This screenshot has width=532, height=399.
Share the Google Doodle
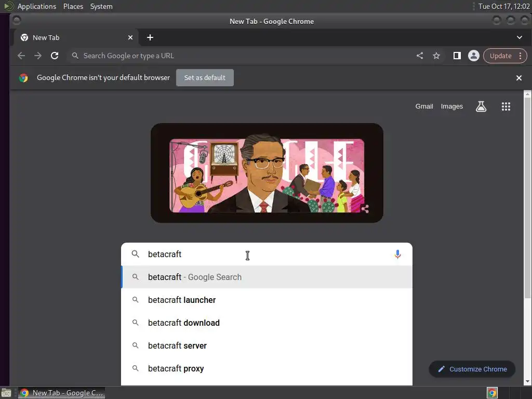coord(365,208)
